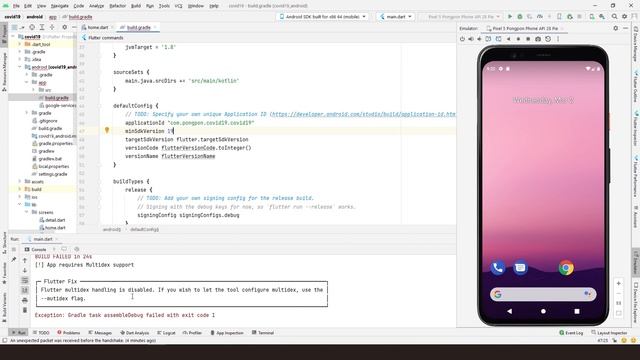Open the Terminal tool window tab
Image resolution: width=640 pixels, height=360 pixels.
point(263,333)
